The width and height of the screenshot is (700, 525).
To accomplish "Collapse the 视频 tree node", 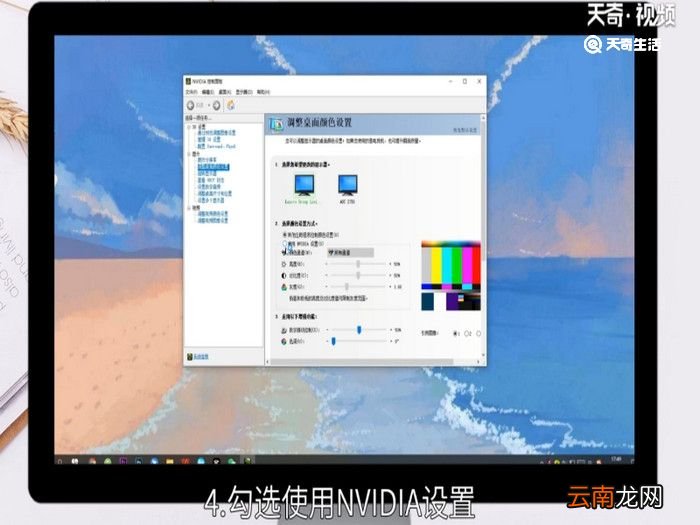I will (189, 208).
